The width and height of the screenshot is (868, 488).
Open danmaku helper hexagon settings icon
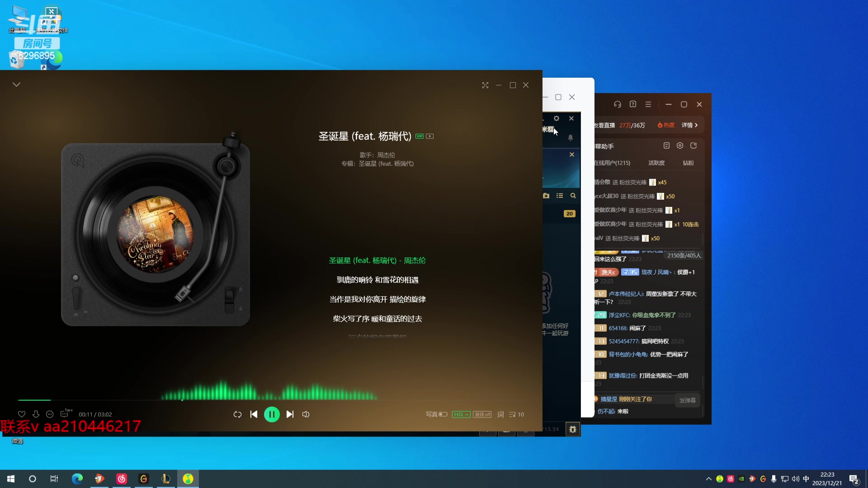pos(680,145)
